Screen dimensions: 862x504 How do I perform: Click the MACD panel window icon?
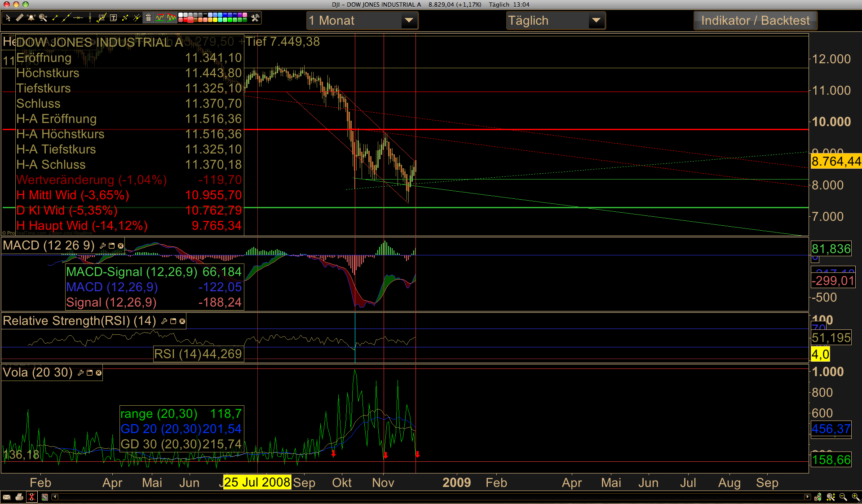(111, 245)
